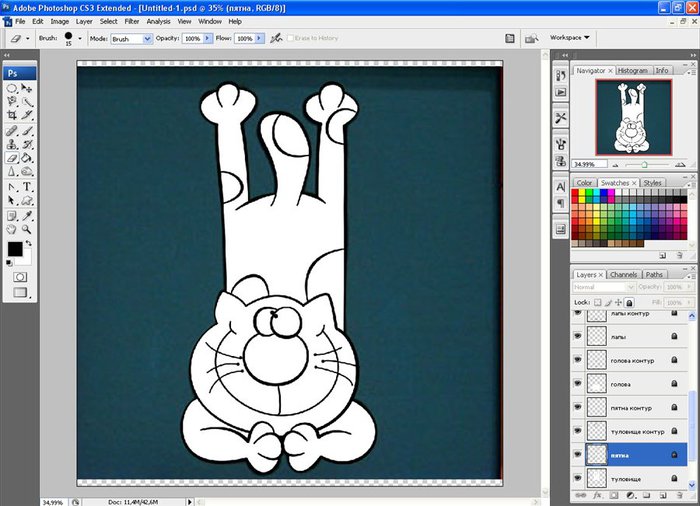
Task: Select the Polygonal Lasso tool
Action: pyautogui.click(x=12, y=101)
